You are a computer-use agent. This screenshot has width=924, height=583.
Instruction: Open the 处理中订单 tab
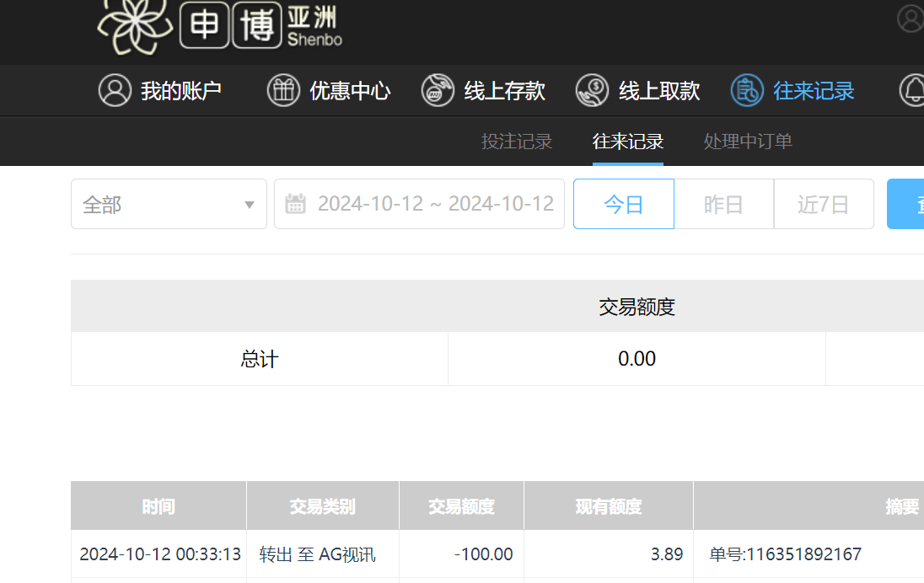coord(747,142)
